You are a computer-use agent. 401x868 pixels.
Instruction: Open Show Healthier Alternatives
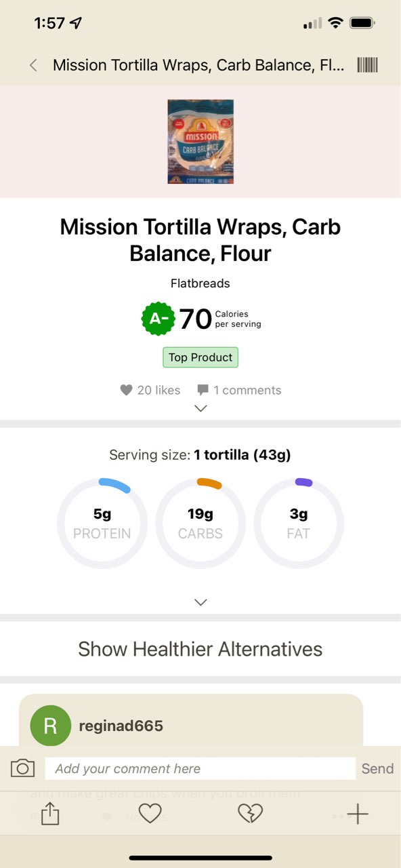tap(200, 649)
